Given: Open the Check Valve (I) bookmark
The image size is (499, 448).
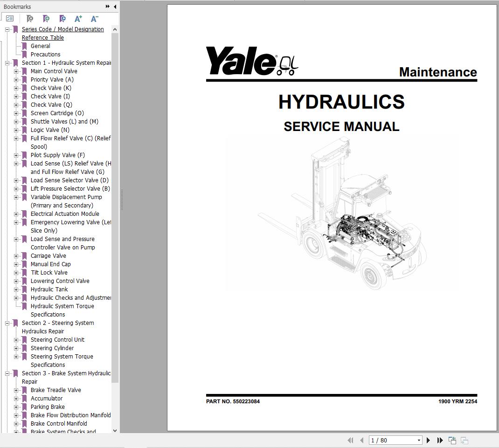Looking at the screenshot, I should coord(50,96).
